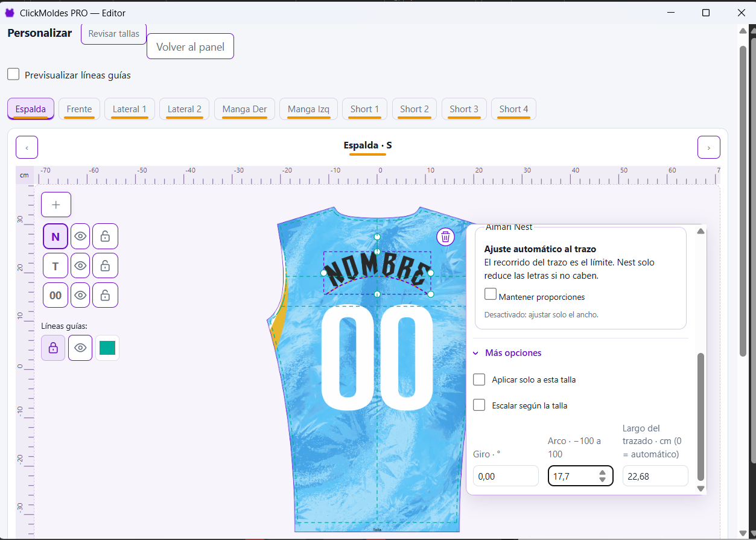Click the Volver al panel button
Viewport: 756px width, 540px height.
tap(190, 46)
